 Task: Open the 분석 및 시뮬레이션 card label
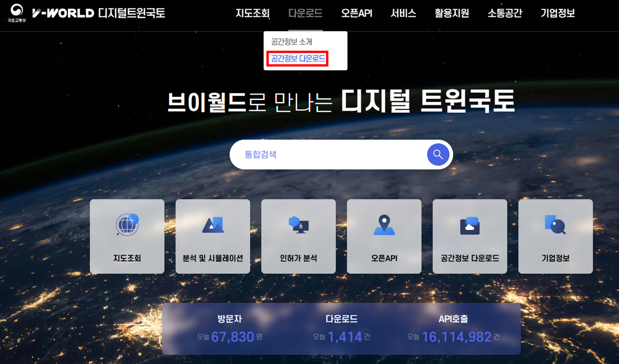pos(213,258)
